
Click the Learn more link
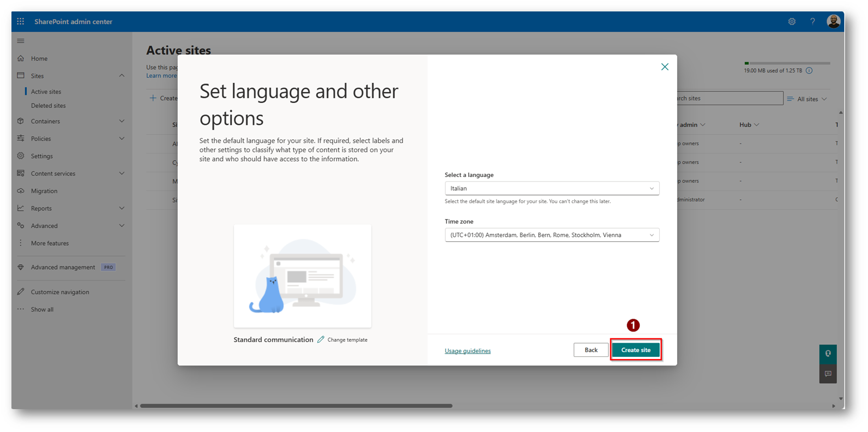[161, 76]
